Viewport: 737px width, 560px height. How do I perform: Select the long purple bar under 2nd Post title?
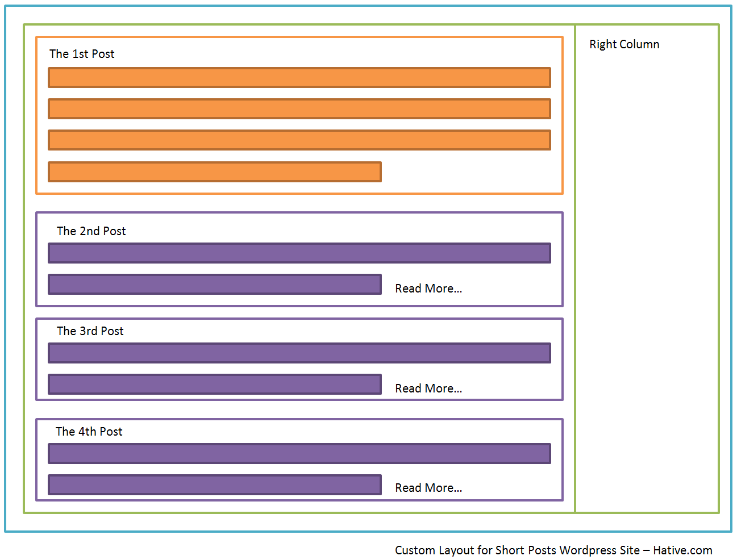pyautogui.click(x=299, y=253)
